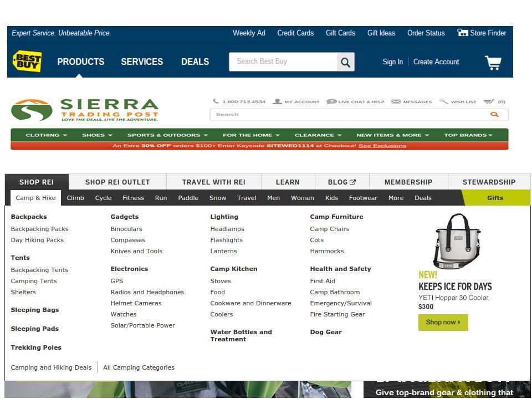The height and width of the screenshot is (399, 532).
Task: Open the REI Learn tab
Action: tap(288, 182)
